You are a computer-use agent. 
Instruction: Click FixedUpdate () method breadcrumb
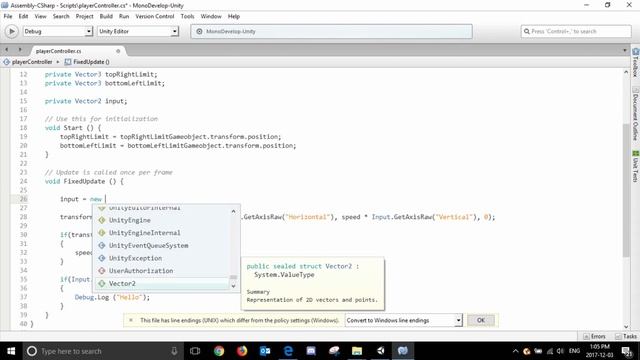[x=87, y=62]
